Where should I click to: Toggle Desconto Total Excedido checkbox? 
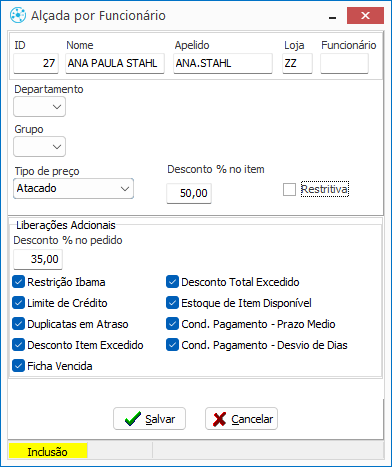pyautogui.click(x=172, y=282)
